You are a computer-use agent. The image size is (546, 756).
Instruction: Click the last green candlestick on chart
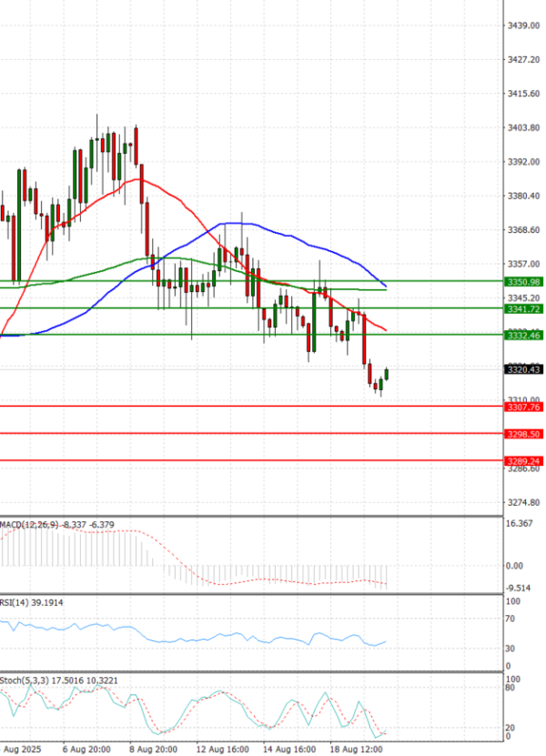click(x=387, y=374)
